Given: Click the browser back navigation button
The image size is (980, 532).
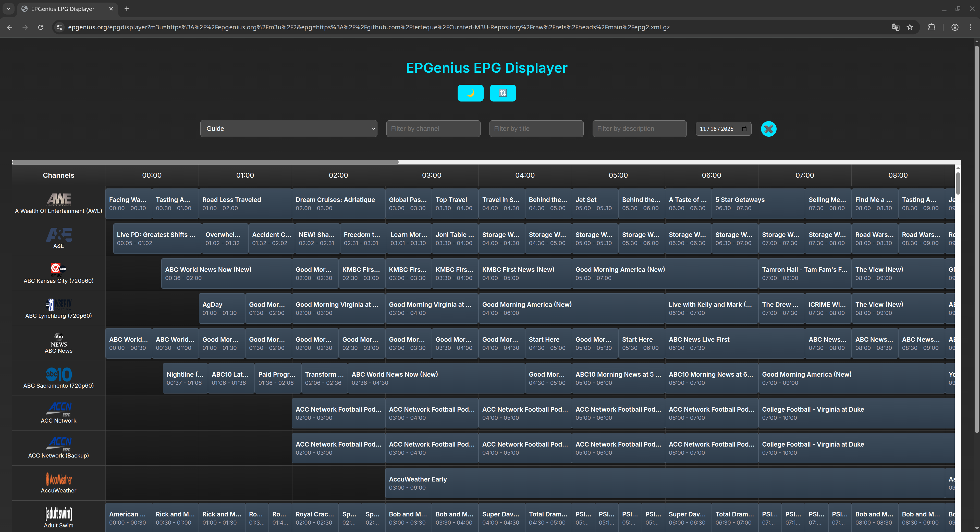Looking at the screenshot, I should (9, 27).
